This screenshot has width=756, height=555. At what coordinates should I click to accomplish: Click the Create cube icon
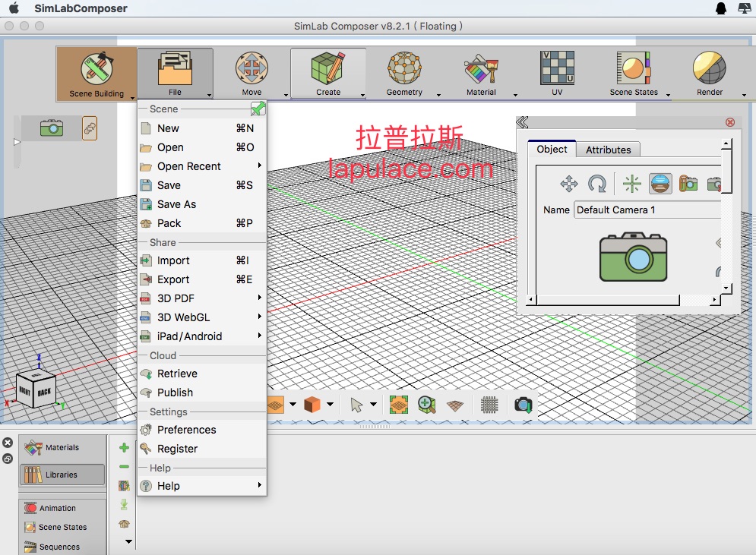click(x=328, y=68)
